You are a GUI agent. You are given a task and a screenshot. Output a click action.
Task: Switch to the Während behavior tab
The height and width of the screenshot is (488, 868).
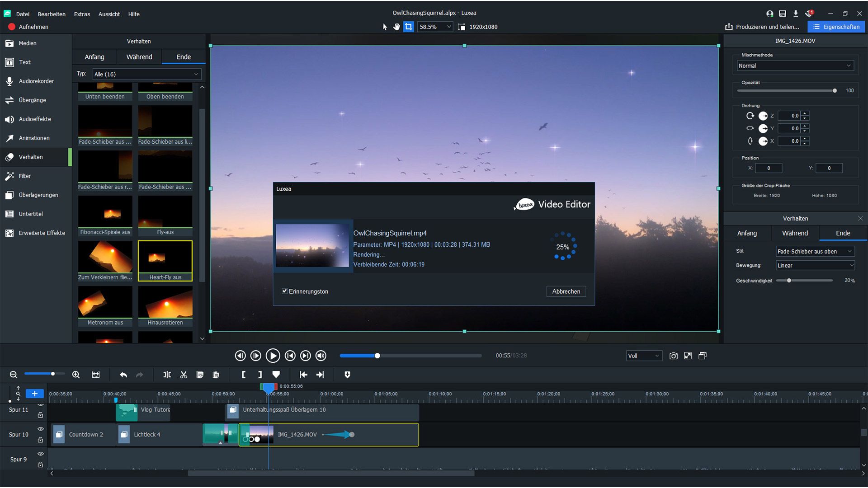click(139, 57)
